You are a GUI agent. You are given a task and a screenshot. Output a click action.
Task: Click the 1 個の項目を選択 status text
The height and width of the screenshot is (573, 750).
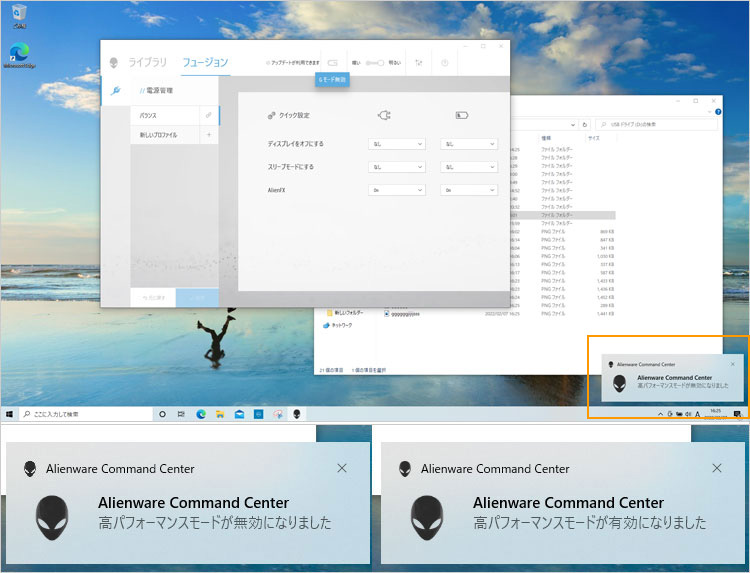[368, 370]
